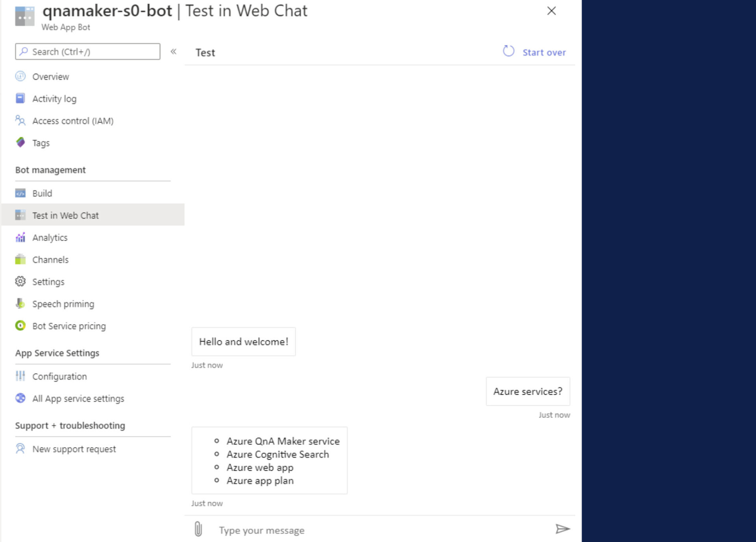756x542 pixels.
Task: Open All App service settings
Action: (x=78, y=399)
